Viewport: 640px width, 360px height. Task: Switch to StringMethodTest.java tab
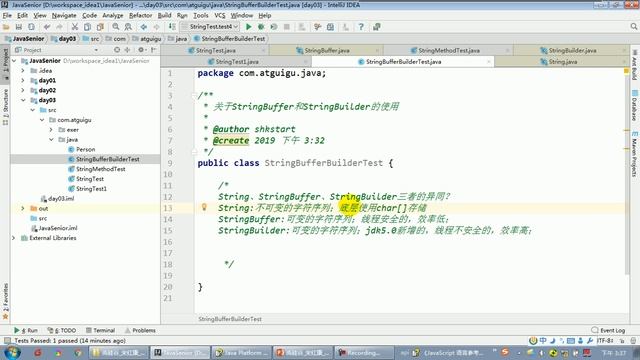pos(449,51)
